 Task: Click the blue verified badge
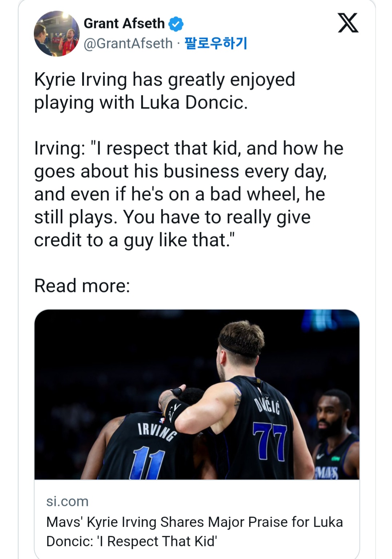pos(176,24)
